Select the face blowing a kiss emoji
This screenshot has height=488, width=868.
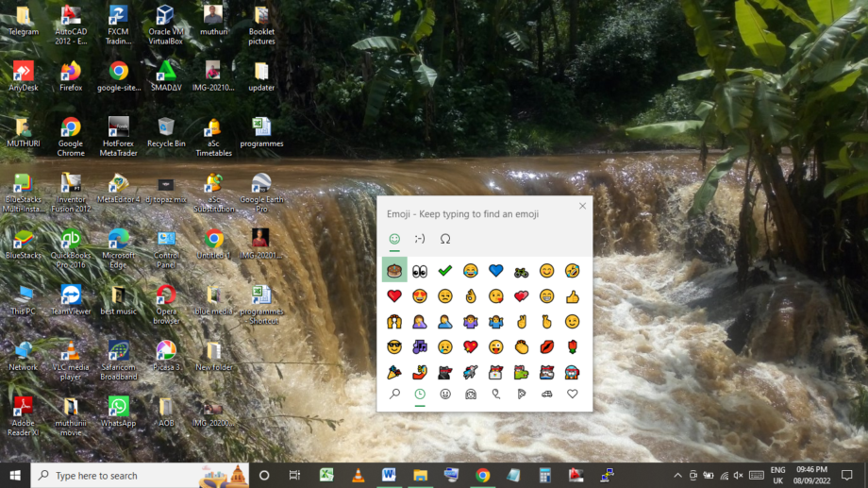click(496, 296)
